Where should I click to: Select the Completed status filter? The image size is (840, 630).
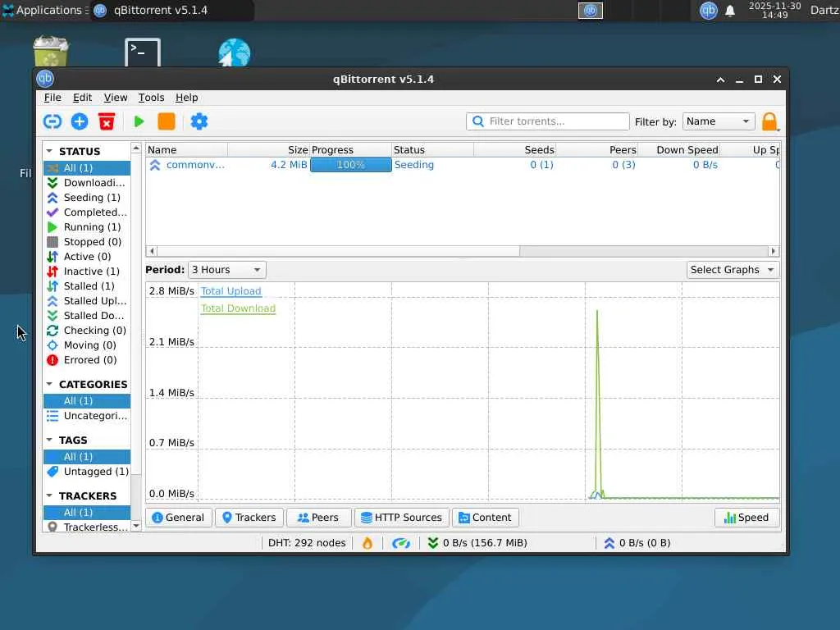tap(86, 212)
